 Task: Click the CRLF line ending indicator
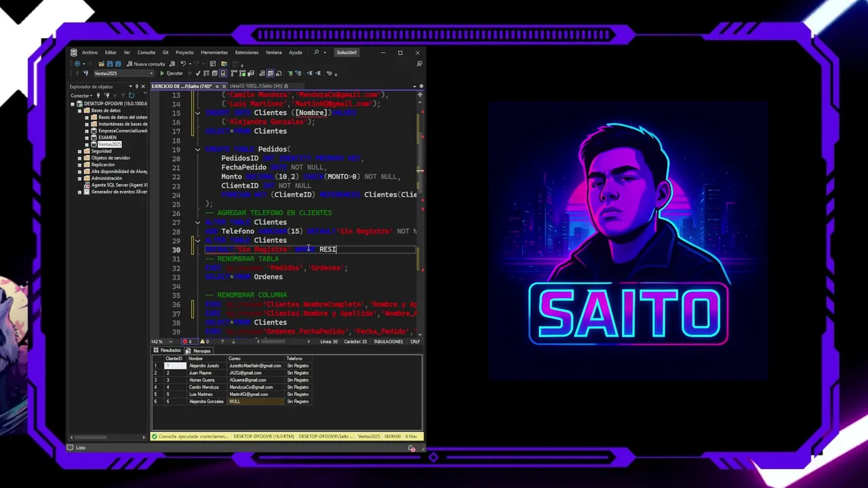click(415, 342)
